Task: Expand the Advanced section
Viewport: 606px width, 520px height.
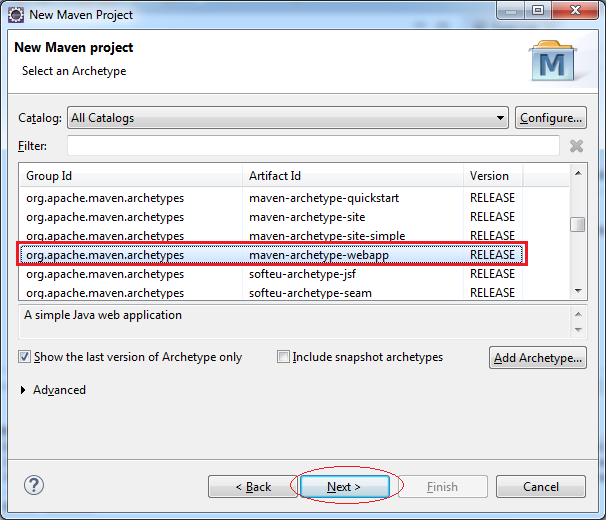Action: coord(23,390)
